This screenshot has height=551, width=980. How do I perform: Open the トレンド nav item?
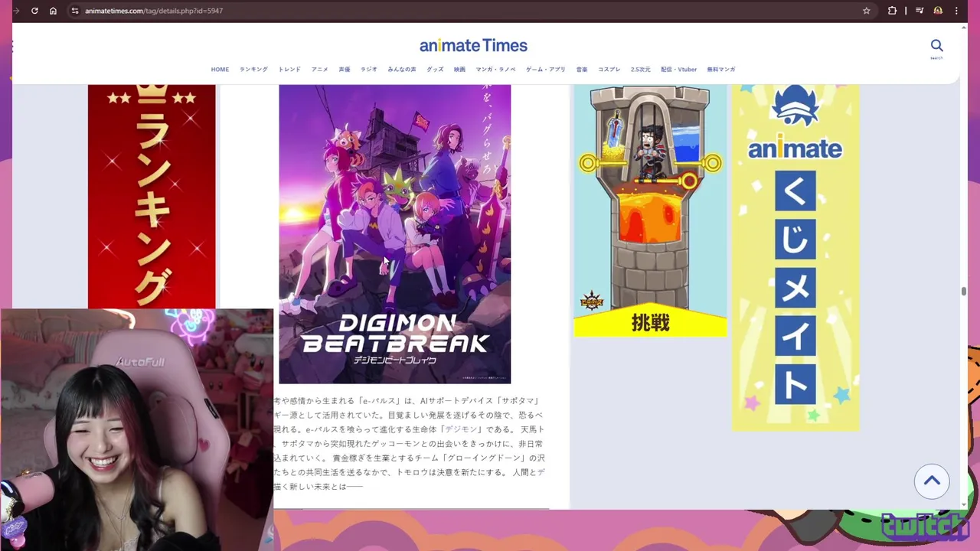click(x=289, y=70)
